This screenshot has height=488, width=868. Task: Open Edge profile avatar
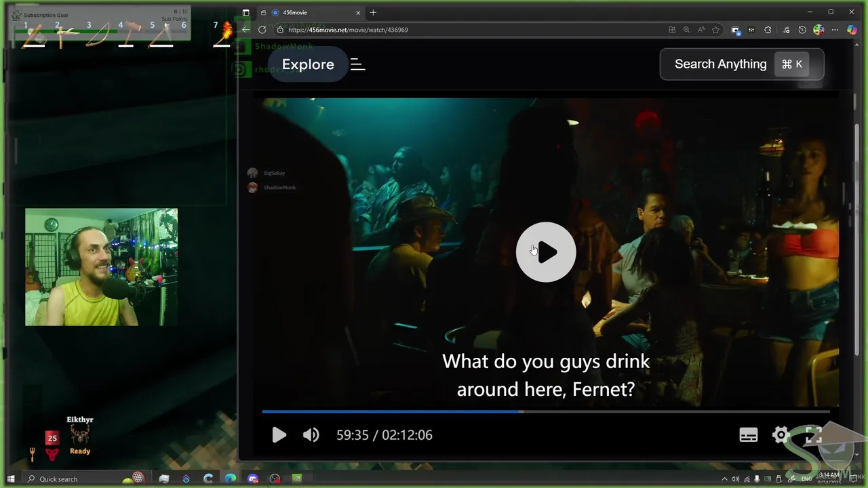(x=818, y=30)
